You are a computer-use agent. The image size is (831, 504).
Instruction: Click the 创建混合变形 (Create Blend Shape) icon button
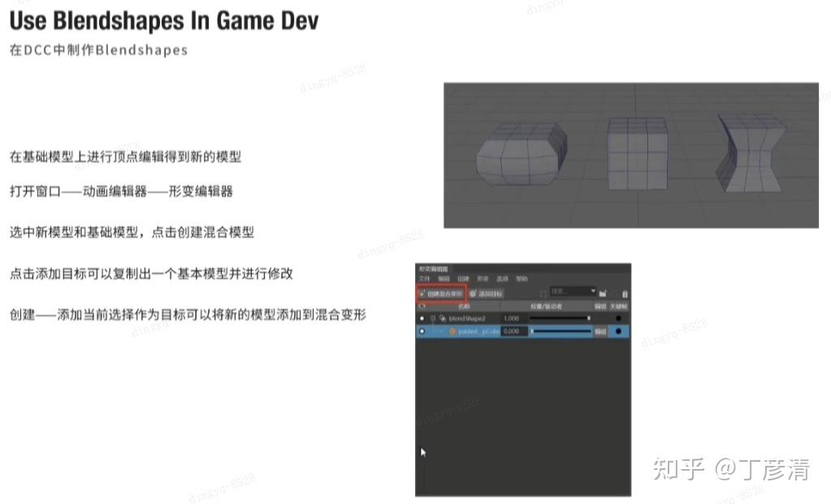(422, 292)
